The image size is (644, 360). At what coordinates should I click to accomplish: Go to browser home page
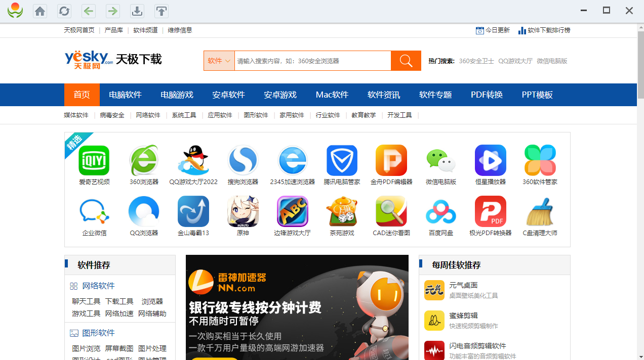(x=40, y=11)
